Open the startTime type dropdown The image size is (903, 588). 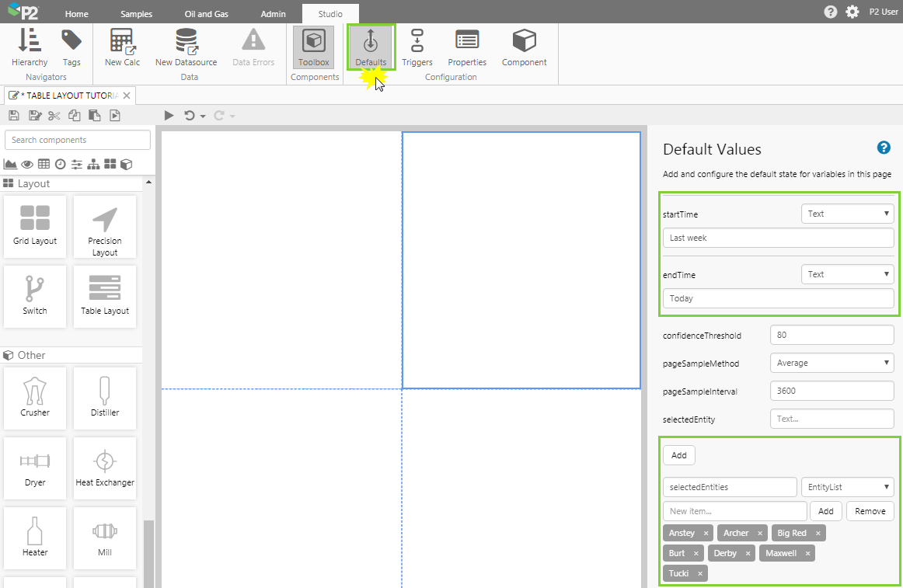[847, 214]
